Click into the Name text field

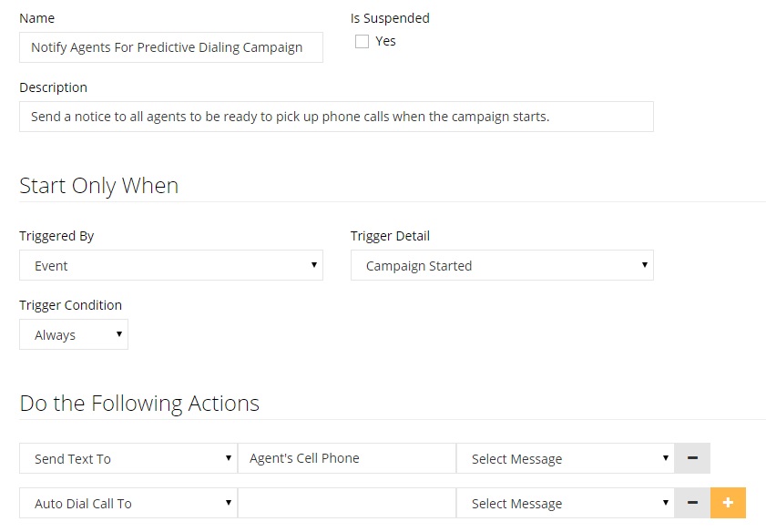click(x=171, y=47)
